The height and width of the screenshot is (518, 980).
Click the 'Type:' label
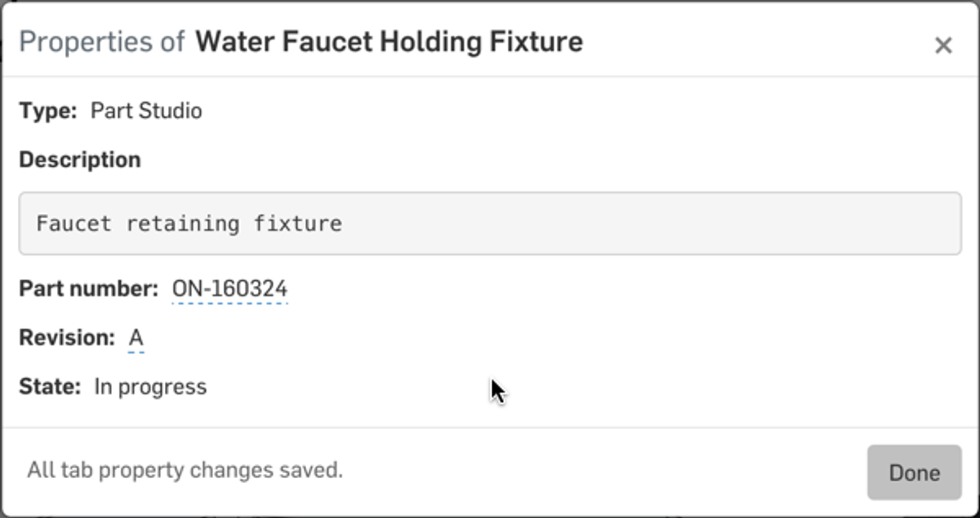48,111
